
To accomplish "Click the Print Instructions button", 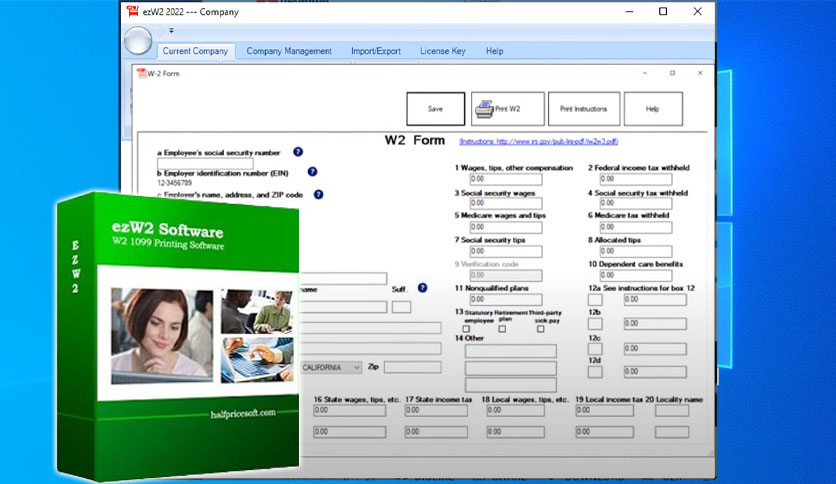I will [x=584, y=109].
